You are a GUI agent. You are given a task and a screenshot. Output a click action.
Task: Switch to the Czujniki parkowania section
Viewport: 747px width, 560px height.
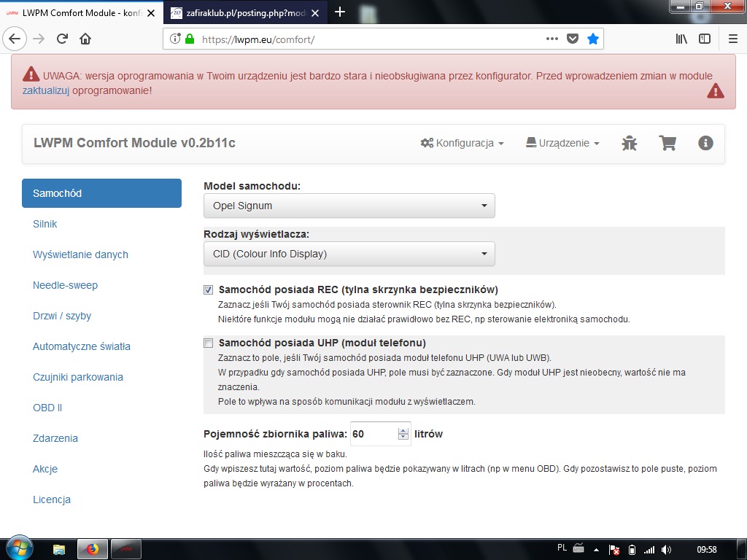78,377
